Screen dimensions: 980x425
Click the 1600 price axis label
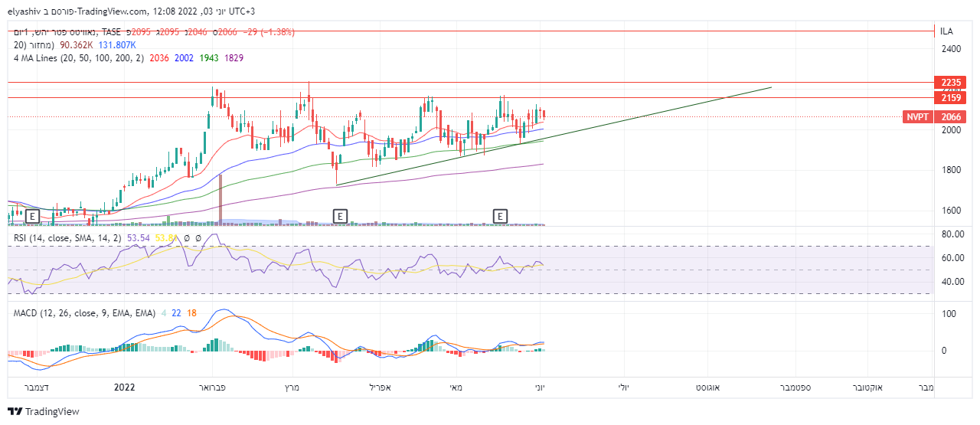click(952, 211)
